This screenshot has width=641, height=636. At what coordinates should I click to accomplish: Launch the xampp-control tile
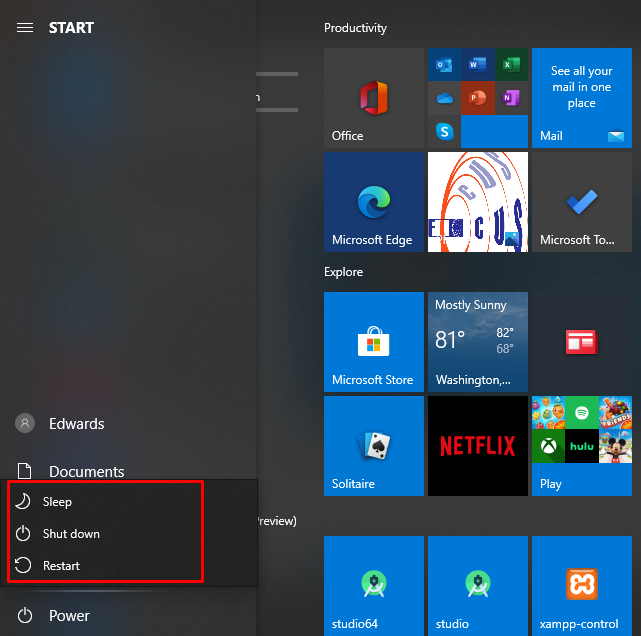(582, 586)
